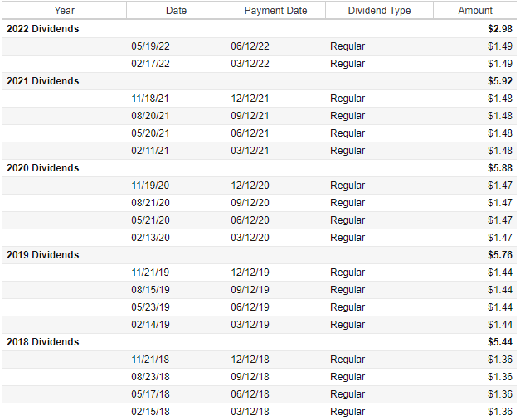Select the 09/12/18 payment date cell
The height and width of the screenshot is (420, 525).
(250, 377)
